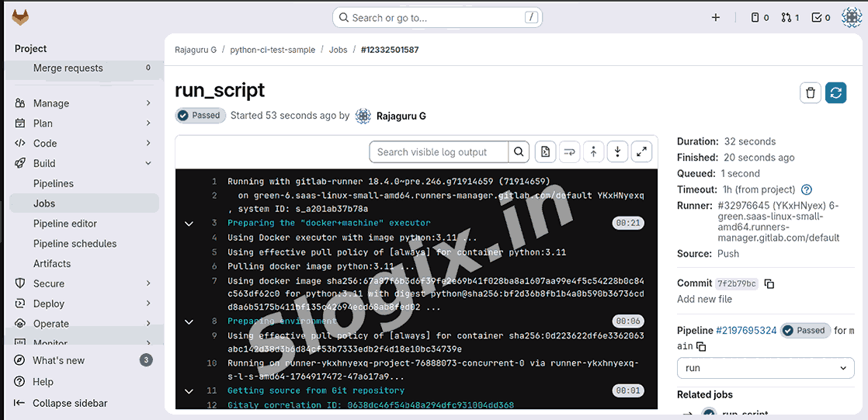Collapse the 'Preparing the docker+machine executor' section
The height and width of the screenshot is (420, 868).
pyautogui.click(x=189, y=224)
